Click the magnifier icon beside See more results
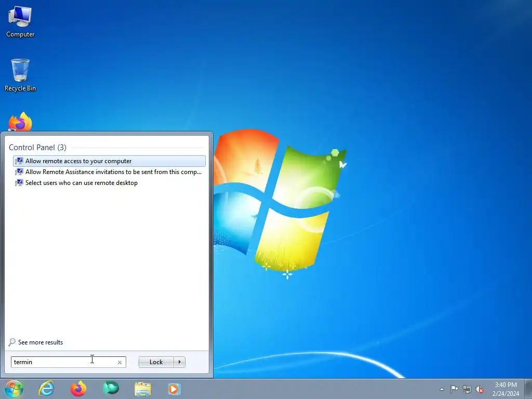The width and height of the screenshot is (532, 399). (x=12, y=342)
